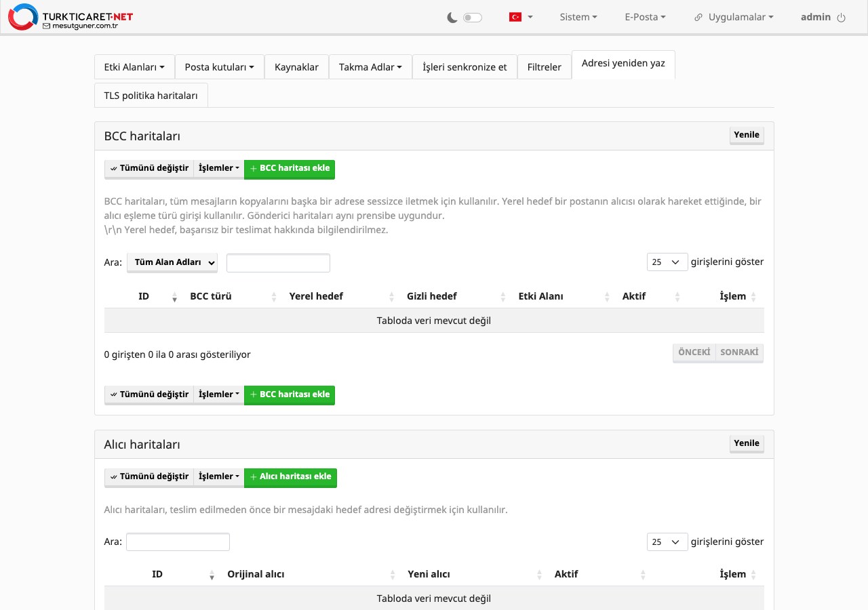Click the bottom BCC haritası ekle button

tap(290, 395)
